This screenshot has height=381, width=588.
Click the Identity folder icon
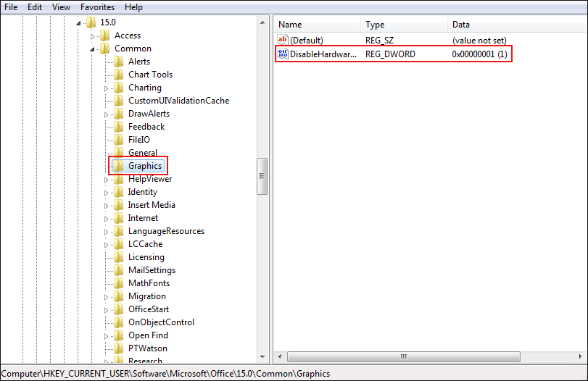pyautogui.click(x=118, y=192)
